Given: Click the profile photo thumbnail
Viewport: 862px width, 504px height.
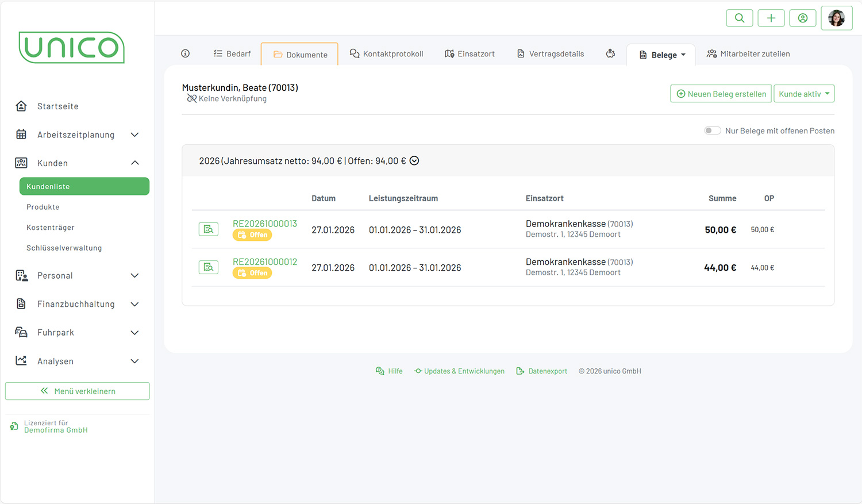Looking at the screenshot, I should (x=836, y=18).
